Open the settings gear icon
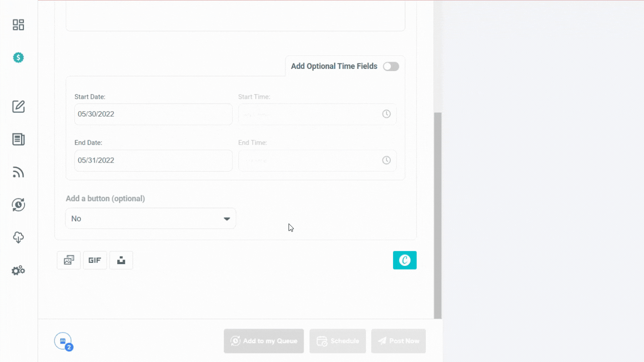The image size is (644, 362). 18,270
